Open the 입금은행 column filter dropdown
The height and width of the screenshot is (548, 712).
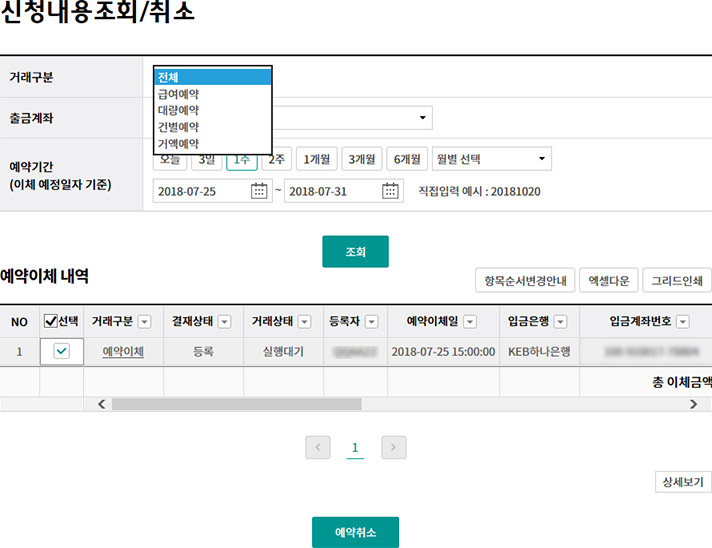pos(560,322)
